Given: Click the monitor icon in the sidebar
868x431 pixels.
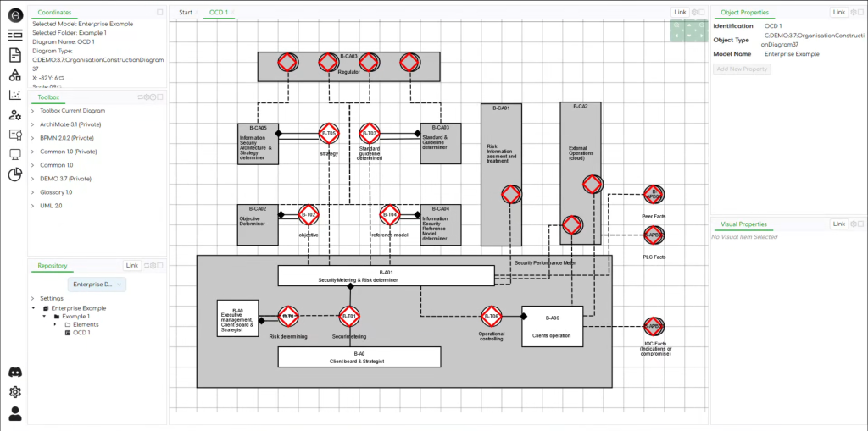Looking at the screenshot, I should click(14, 154).
